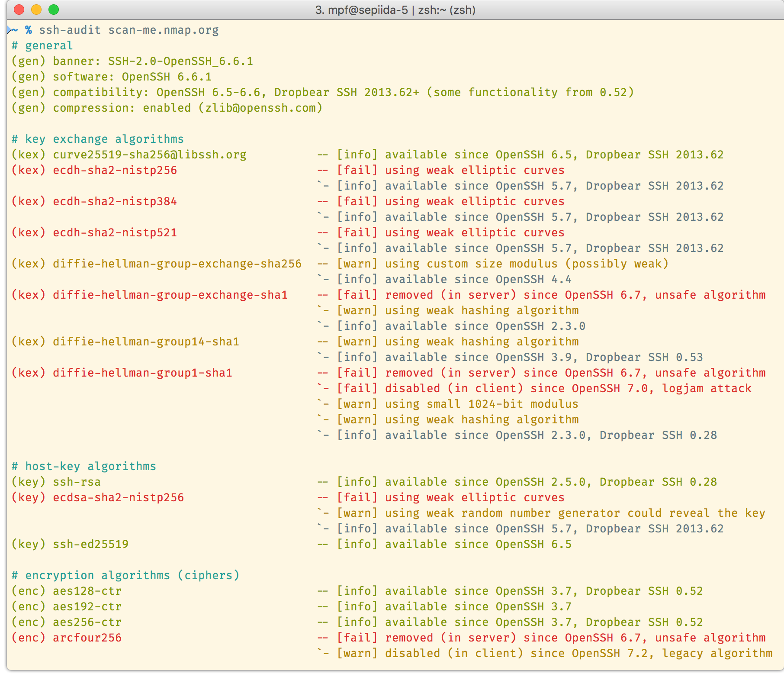Image resolution: width=784 pixels, height=677 pixels.
Task: Click the 'logjam attack' fail message
Action: (x=707, y=388)
